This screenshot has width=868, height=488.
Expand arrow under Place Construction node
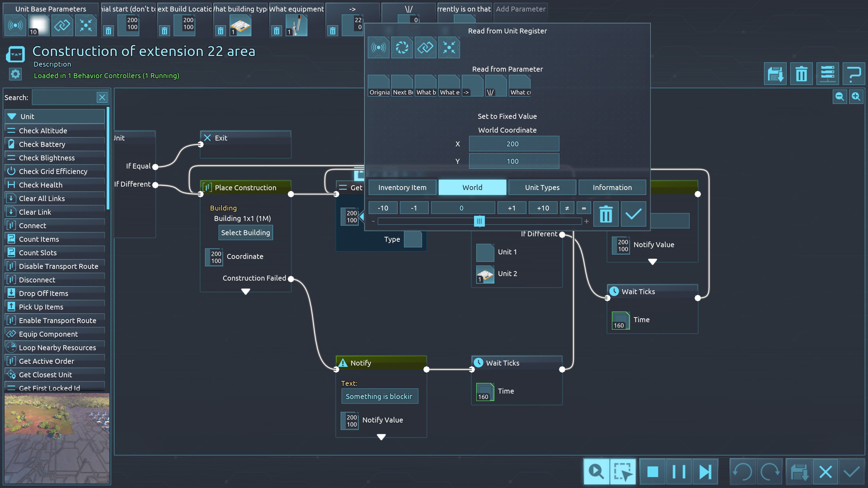click(246, 291)
